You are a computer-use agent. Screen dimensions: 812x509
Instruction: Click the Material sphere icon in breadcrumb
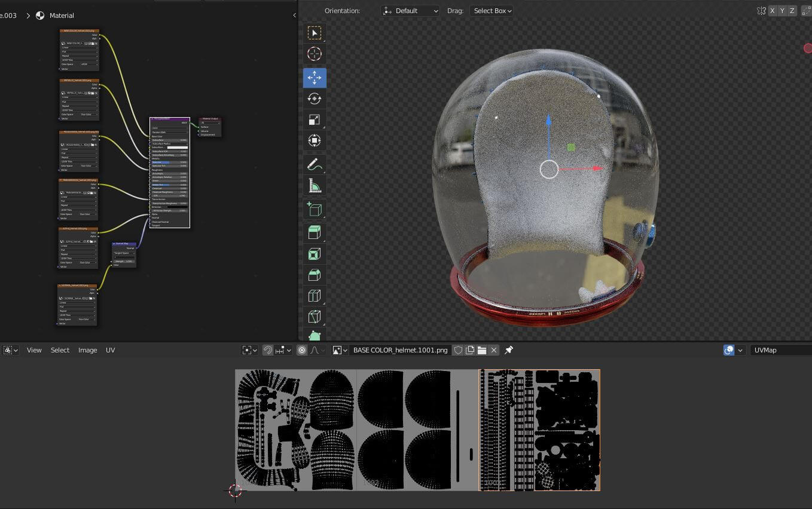tap(40, 16)
